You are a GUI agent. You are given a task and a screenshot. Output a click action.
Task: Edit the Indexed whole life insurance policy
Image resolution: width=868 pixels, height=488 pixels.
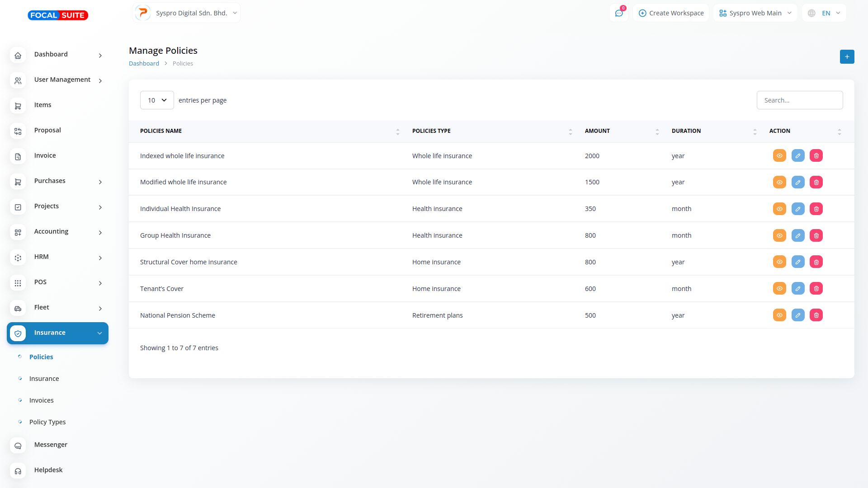coord(798,156)
